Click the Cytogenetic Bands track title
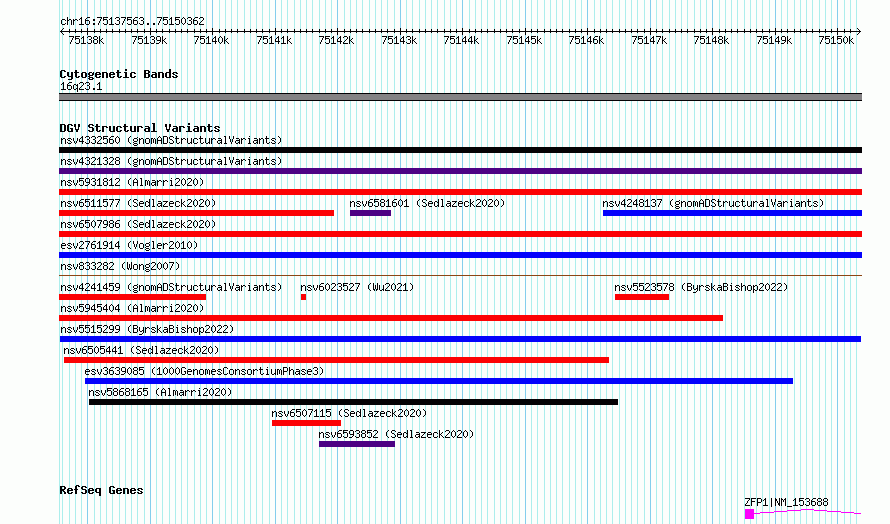Image resolution: width=890 pixels, height=524 pixels. click(119, 74)
